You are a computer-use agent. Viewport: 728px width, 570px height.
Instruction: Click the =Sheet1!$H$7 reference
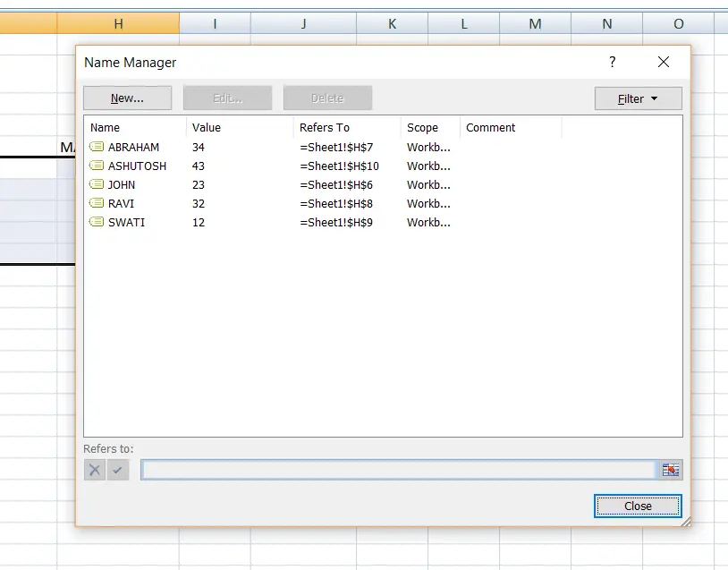[336, 148]
